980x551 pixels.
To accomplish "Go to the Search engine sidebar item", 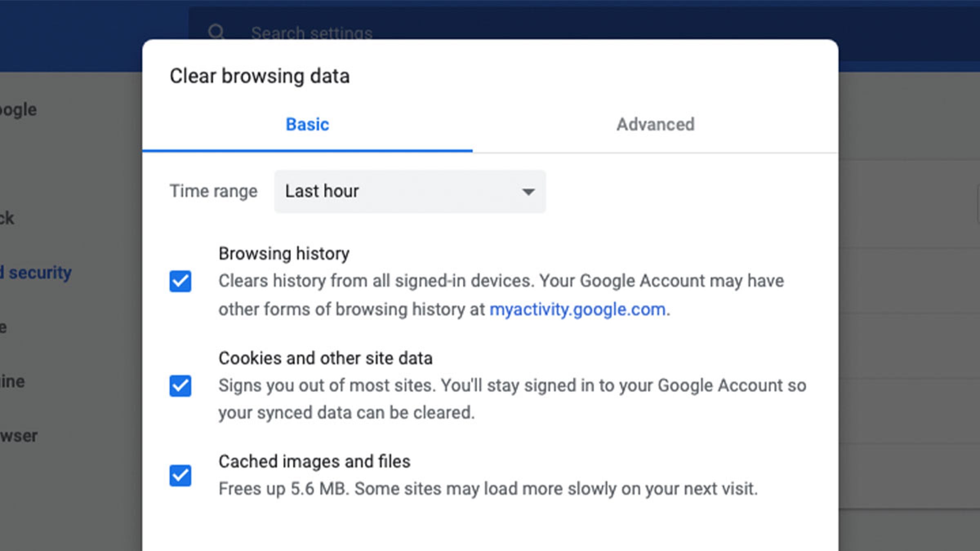I will (x=12, y=382).
